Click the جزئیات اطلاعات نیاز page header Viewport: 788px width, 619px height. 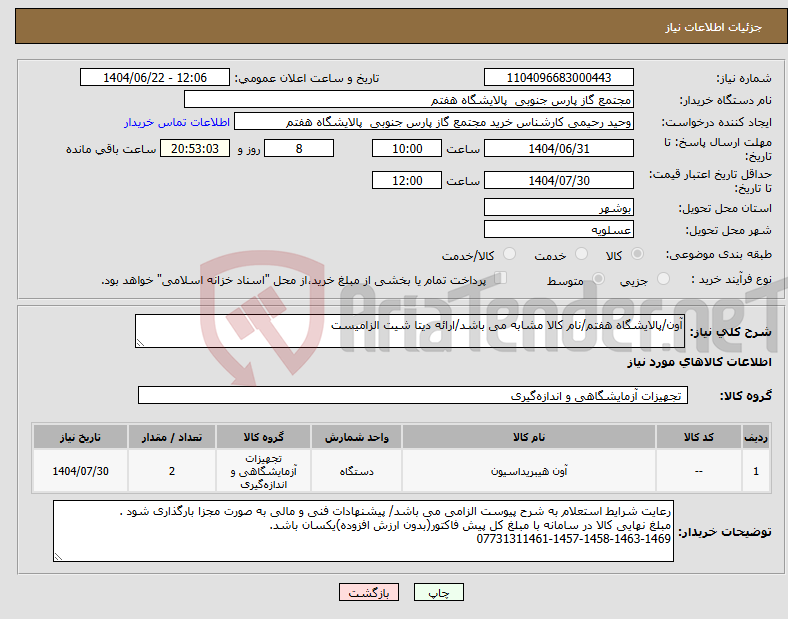pos(714,27)
